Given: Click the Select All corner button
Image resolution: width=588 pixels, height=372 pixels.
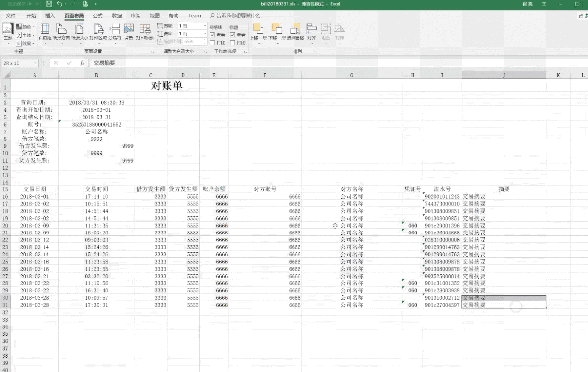Looking at the screenshot, I should tap(5, 75).
